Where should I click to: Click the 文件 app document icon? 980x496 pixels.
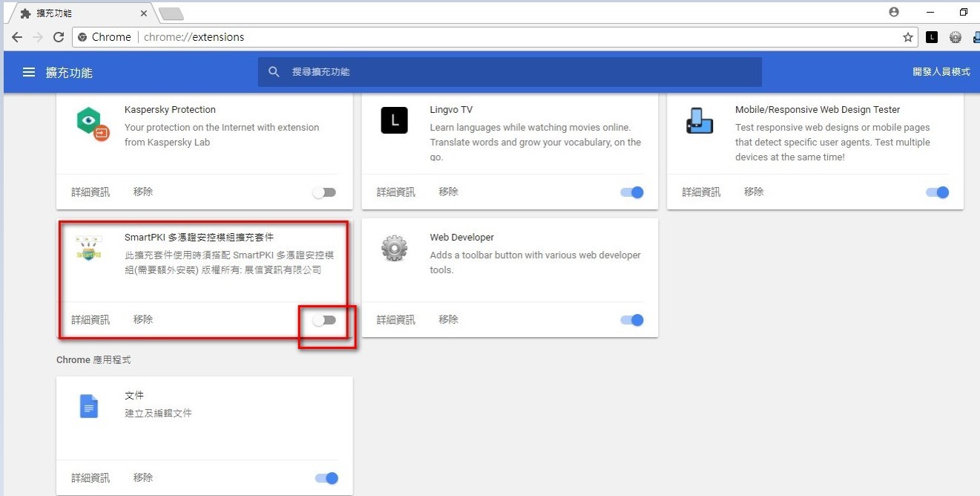coord(89,406)
